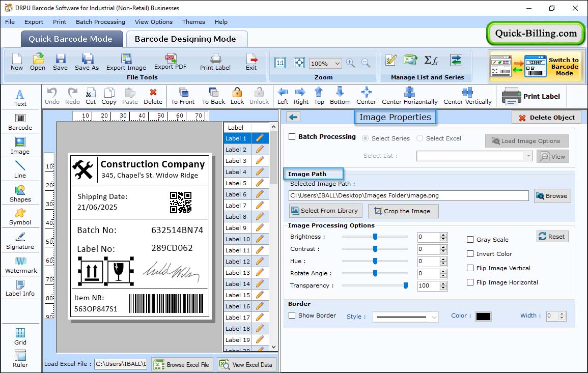Switch to Barcode Designing Mode tab
The height and width of the screenshot is (373, 588).
186,39
